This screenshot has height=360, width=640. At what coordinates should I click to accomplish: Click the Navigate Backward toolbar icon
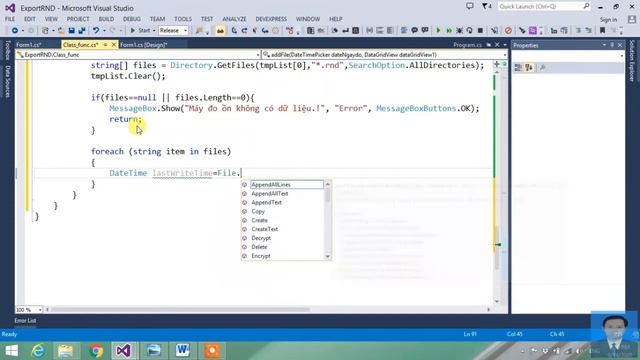point(15,31)
